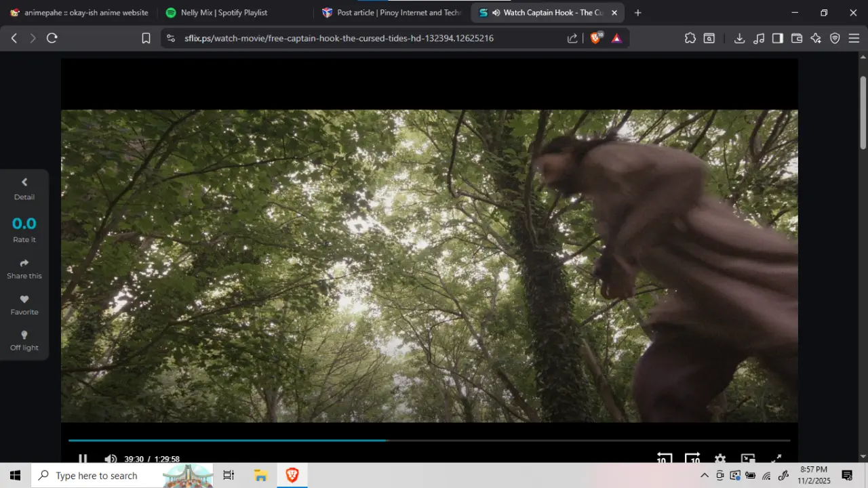Seek on the video progress bar

click(x=429, y=441)
